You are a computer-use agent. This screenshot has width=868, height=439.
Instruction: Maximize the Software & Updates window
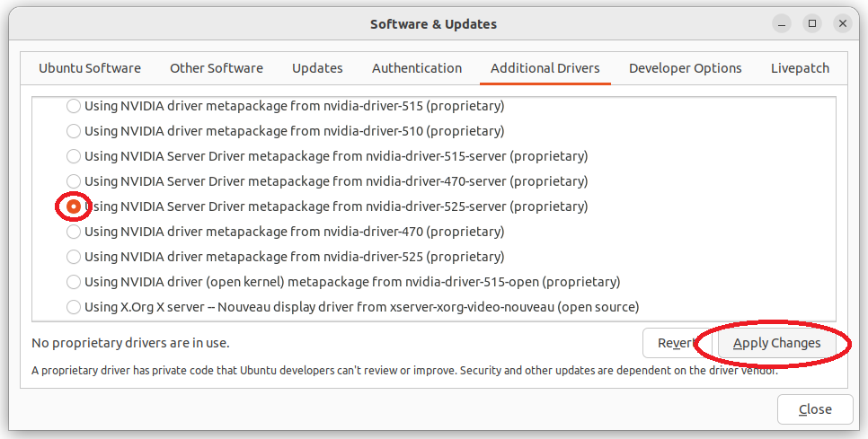[812, 23]
